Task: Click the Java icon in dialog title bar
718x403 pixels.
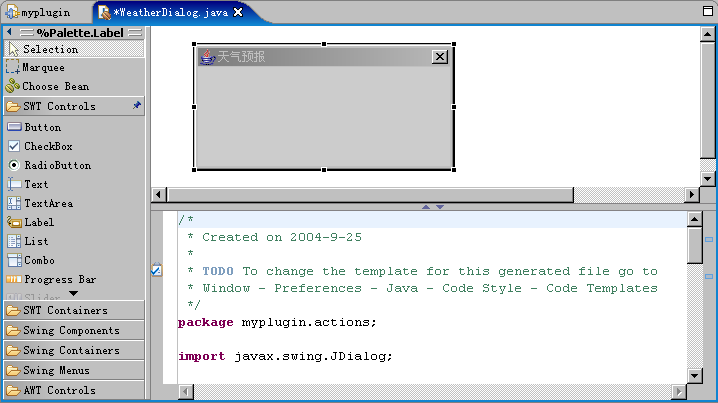Action: coord(207,57)
